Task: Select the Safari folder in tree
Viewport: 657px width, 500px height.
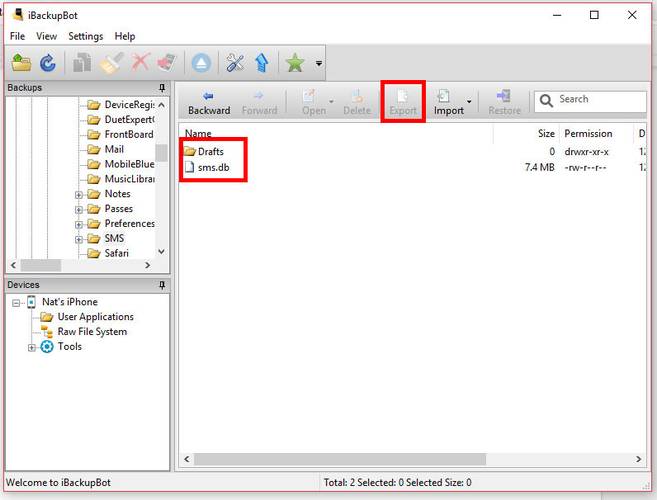Action: click(x=108, y=253)
